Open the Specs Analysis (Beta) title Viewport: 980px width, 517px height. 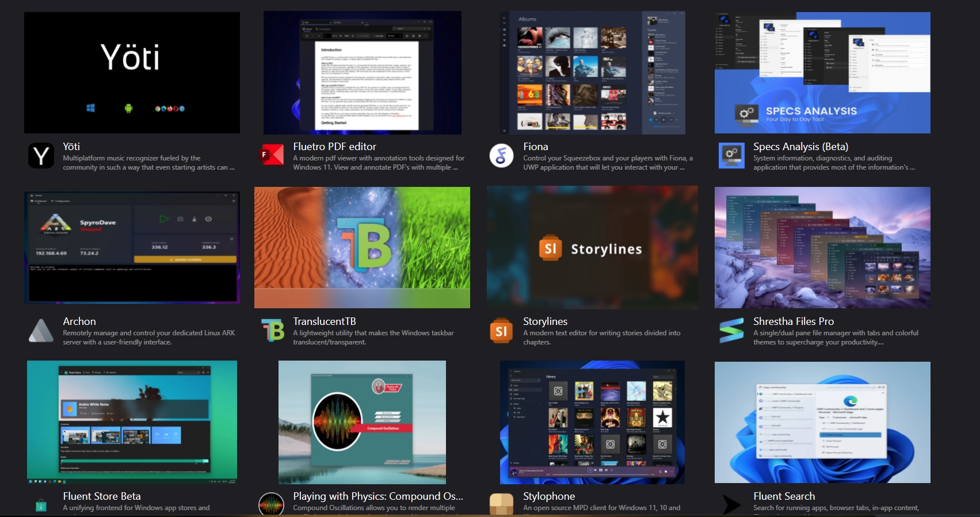800,147
